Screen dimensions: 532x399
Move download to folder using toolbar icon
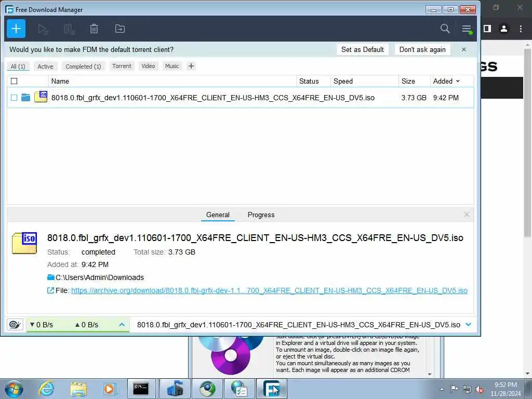coord(120,29)
